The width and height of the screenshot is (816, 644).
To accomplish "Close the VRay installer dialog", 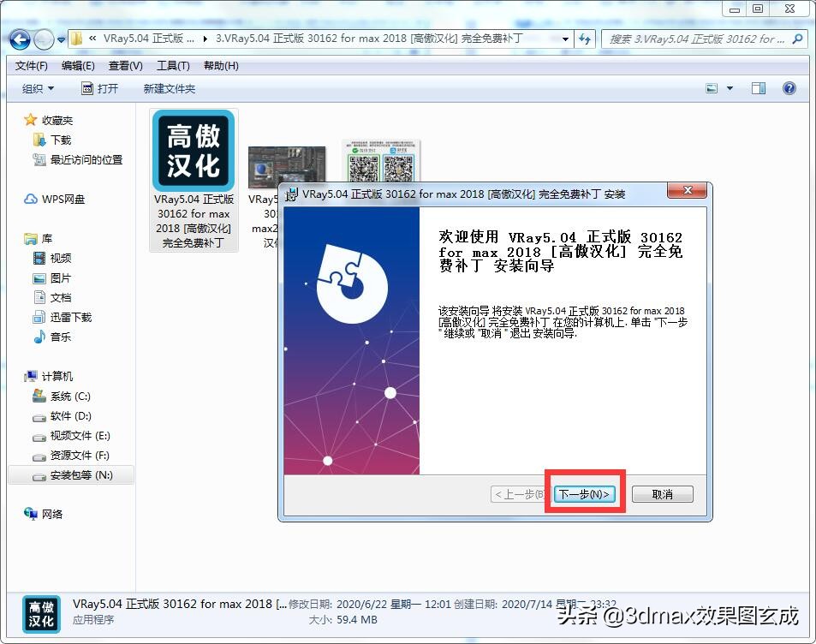I will coord(687,190).
